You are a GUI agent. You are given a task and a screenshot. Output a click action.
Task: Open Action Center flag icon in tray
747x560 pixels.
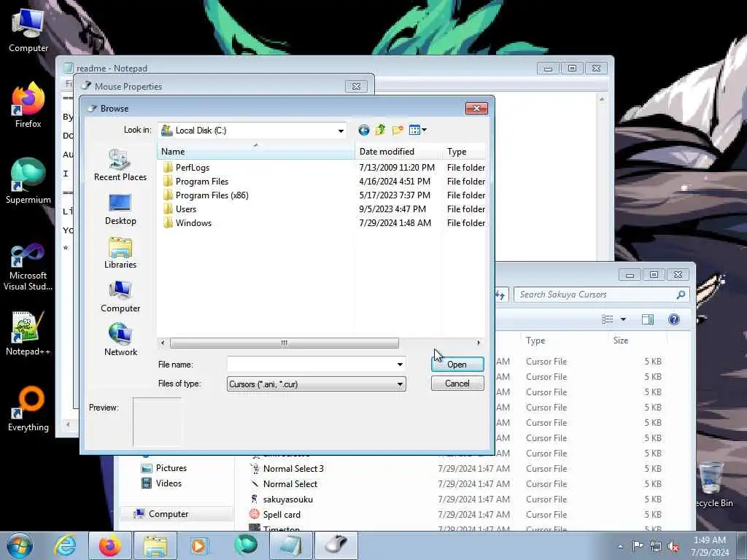point(638,546)
